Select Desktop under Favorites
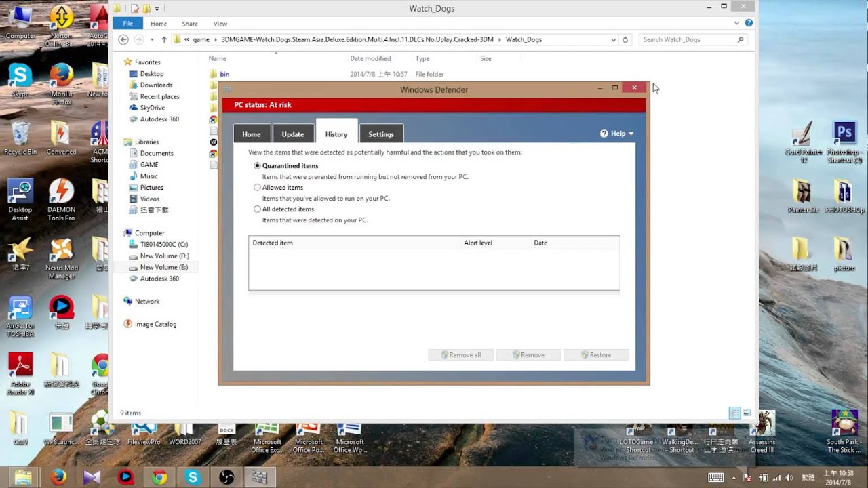 [152, 73]
